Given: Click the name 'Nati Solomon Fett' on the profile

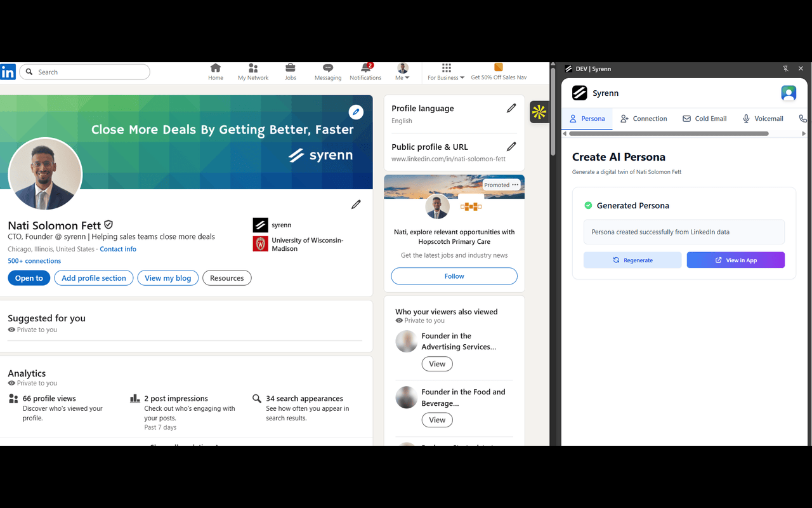Looking at the screenshot, I should [55, 225].
